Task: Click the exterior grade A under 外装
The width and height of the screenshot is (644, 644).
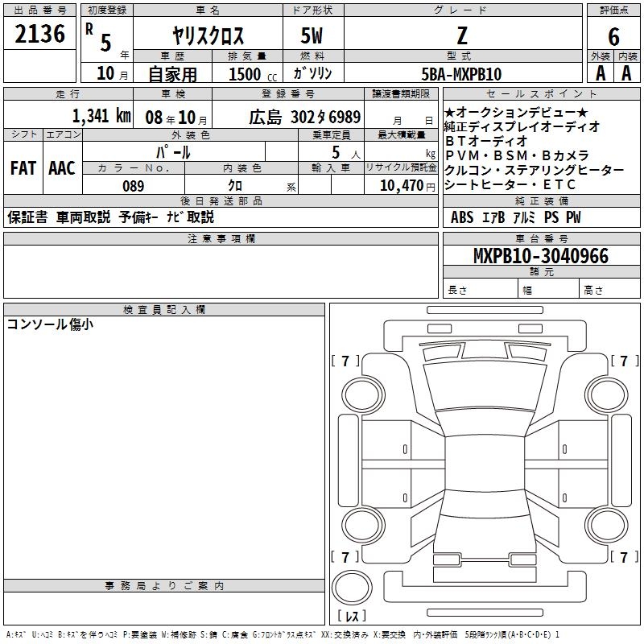Action: 601,73
